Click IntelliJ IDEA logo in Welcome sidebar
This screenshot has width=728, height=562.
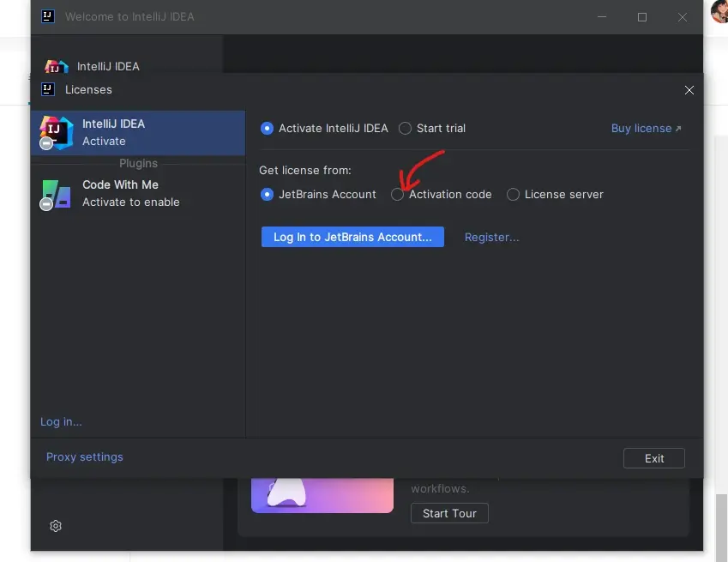pyautogui.click(x=57, y=67)
